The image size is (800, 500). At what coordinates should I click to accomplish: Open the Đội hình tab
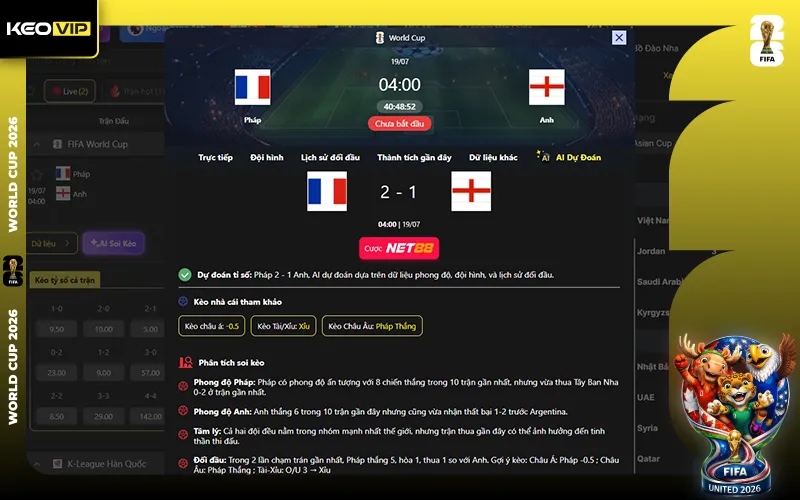click(267, 158)
